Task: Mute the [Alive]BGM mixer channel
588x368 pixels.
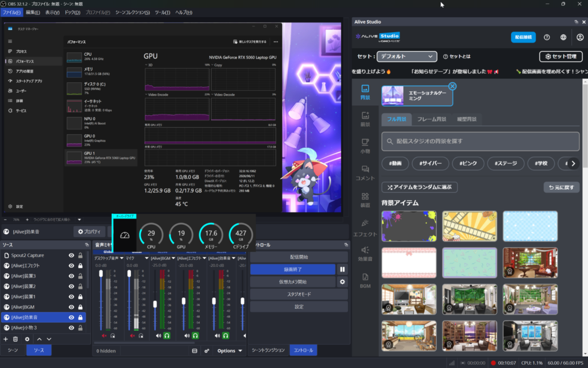Action: pos(158,336)
